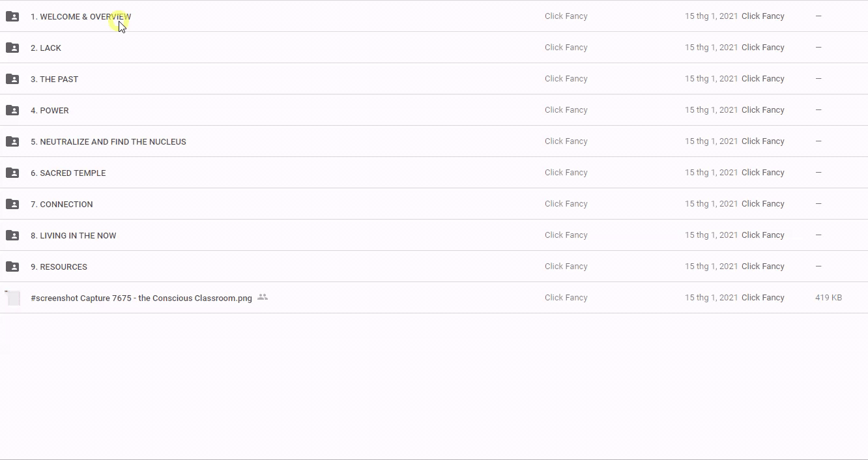Click the folder icon next to THE PAST

coord(12,79)
